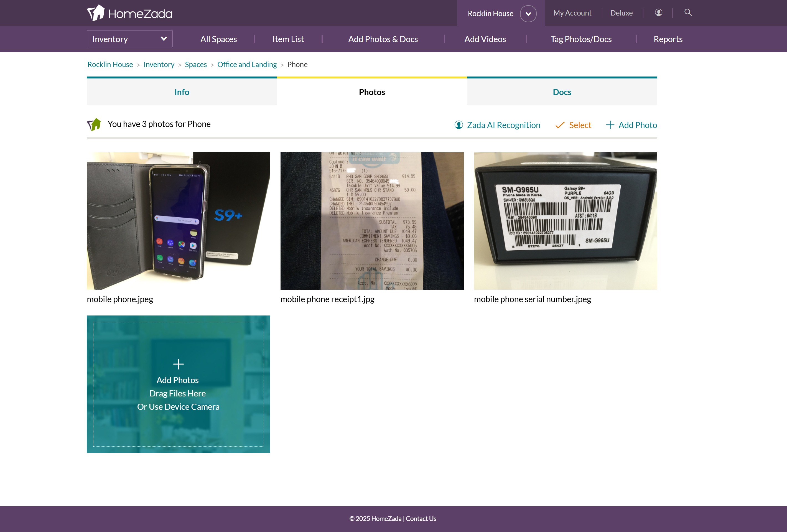Open the Inventory section dropdown

pyautogui.click(x=129, y=39)
